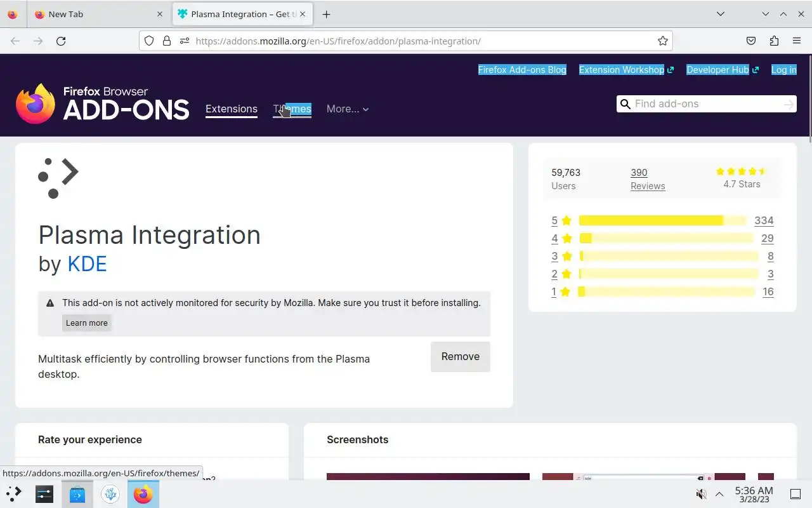Screen dimensions: 812x508
Task: Select the Plasma Integration tab
Action: [242, 14]
